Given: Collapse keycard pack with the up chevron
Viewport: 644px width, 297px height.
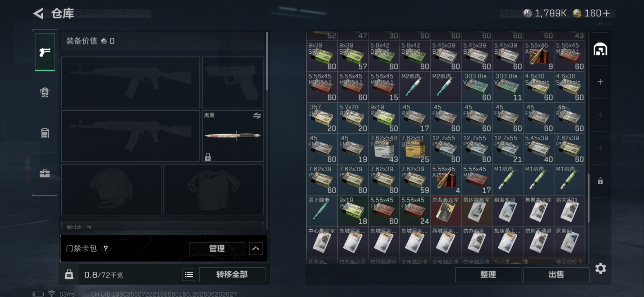Looking at the screenshot, I should click(256, 249).
